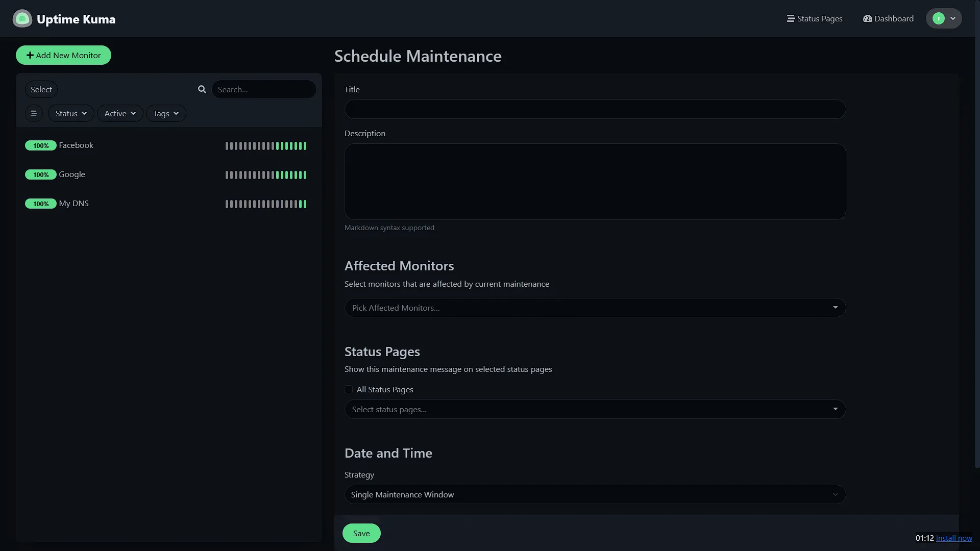Click the Google heartbeat bar
Screen dimensions: 980x551
(x=266, y=175)
